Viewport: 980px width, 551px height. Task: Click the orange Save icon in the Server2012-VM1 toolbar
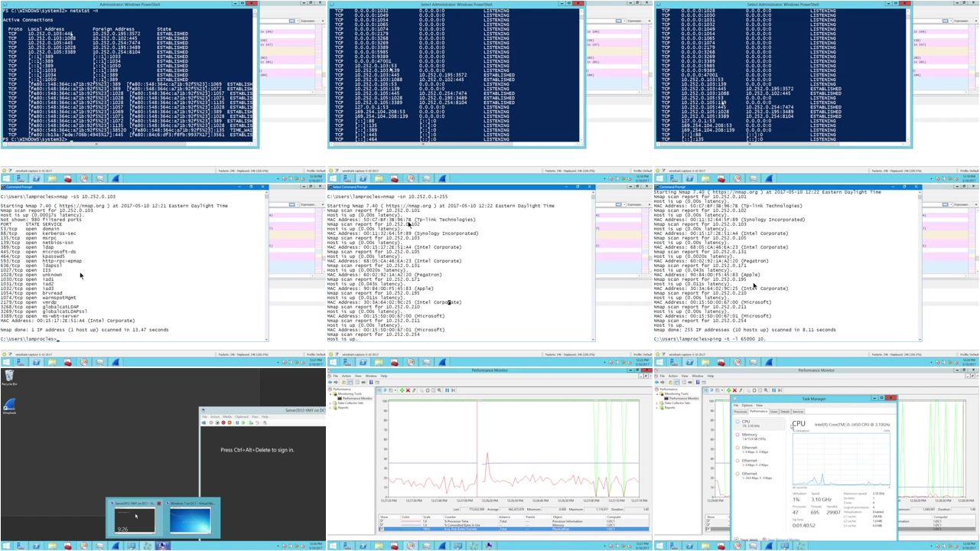230,422
